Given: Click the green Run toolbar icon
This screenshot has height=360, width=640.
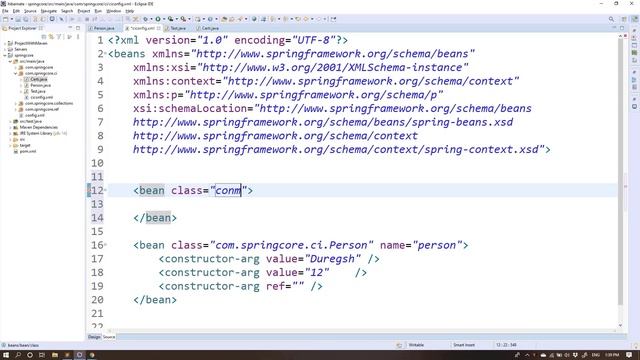Looking at the screenshot, I should coord(158,19).
